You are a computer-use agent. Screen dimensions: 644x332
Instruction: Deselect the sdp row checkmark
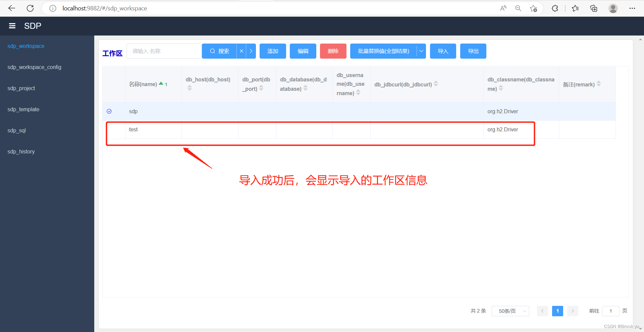[109, 111]
